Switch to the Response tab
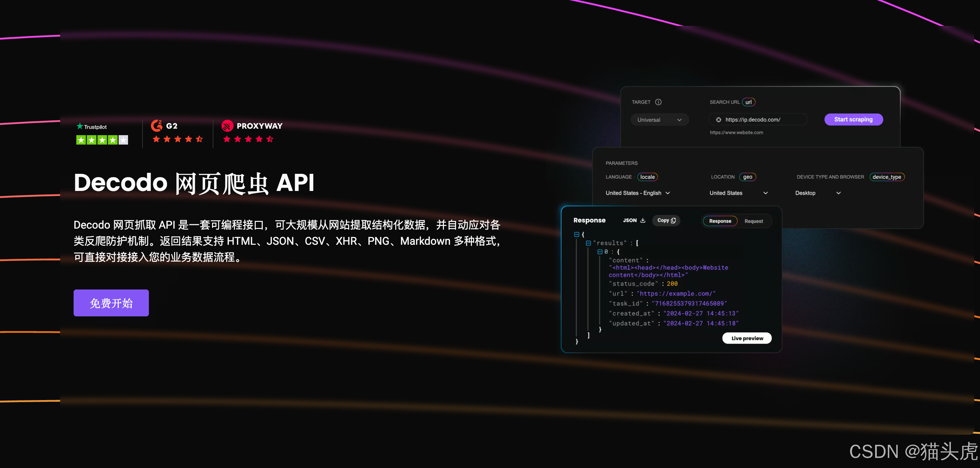980x468 pixels. (x=720, y=221)
